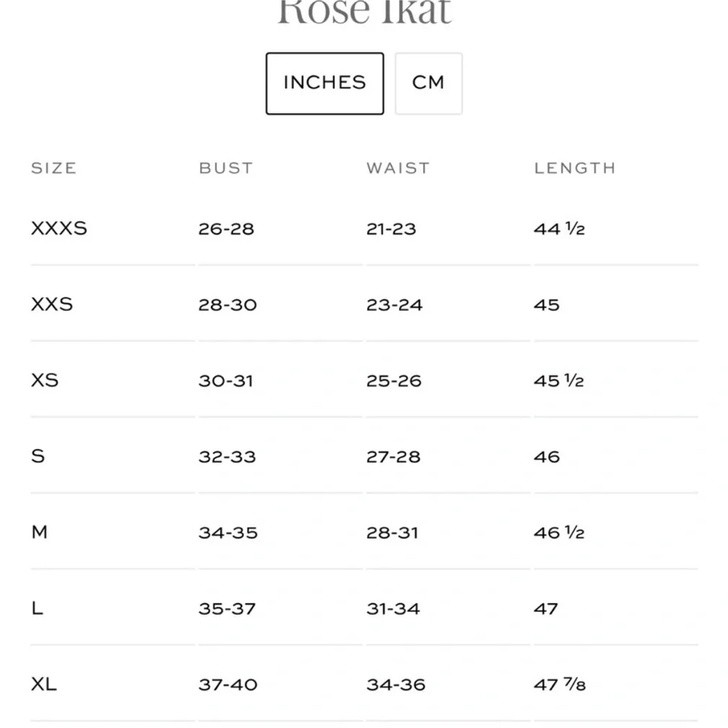728x728 pixels.
Task: Click the SIZE column header
Action: 54,168
